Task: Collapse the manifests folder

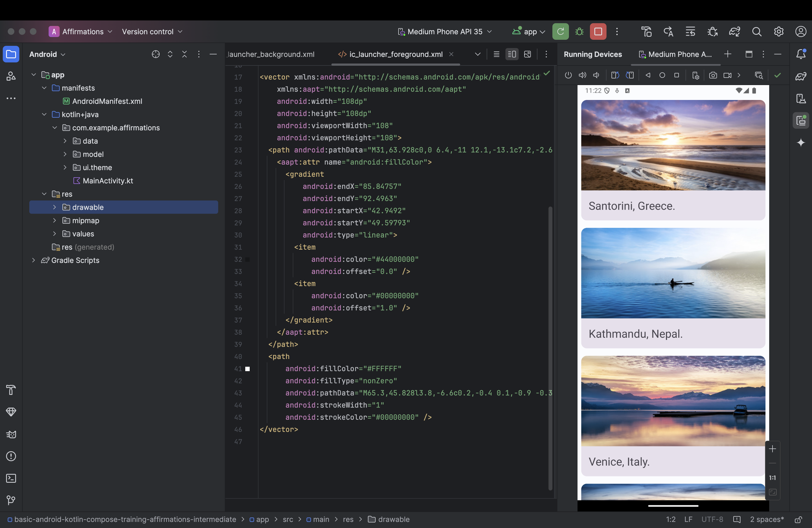Action: point(44,88)
